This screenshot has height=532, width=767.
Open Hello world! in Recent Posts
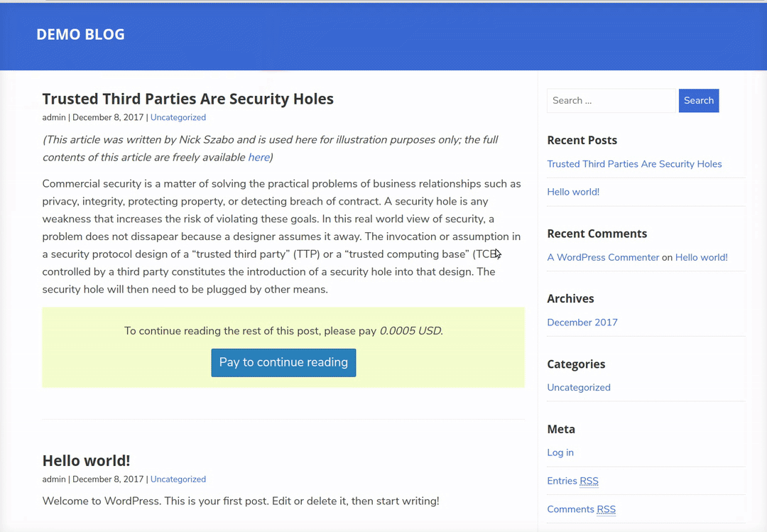(x=573, y=192)
